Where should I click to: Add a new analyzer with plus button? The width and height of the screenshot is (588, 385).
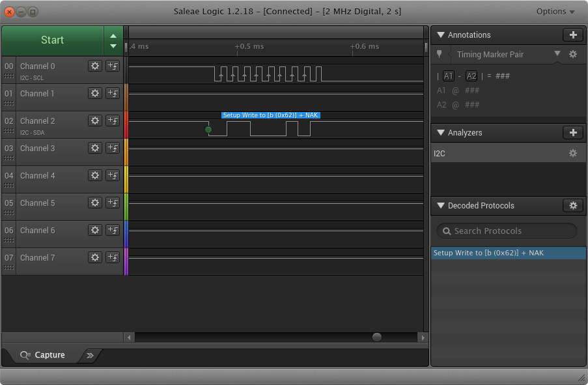coord(572,132)
